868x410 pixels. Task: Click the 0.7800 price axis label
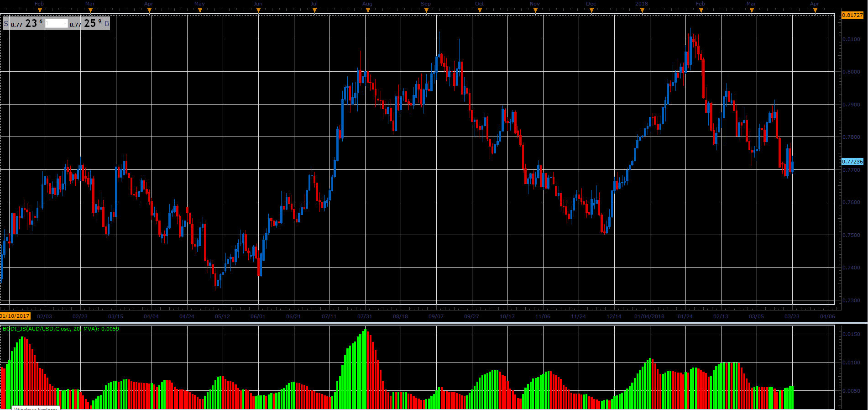click(851, 137)
